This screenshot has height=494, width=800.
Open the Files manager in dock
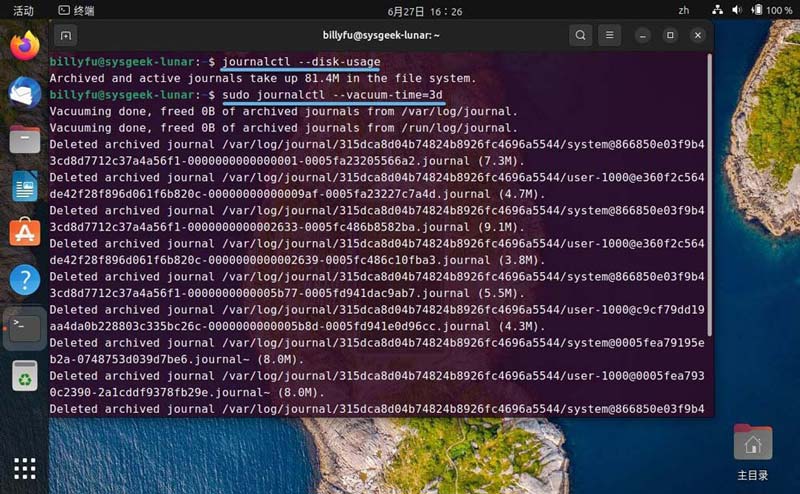(x=24, y=139)
